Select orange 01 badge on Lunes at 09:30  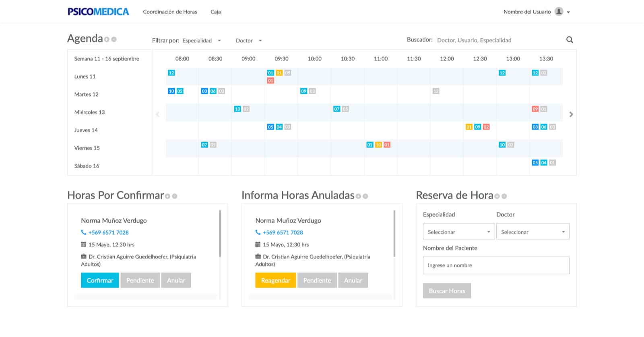(x=279, y=73)
